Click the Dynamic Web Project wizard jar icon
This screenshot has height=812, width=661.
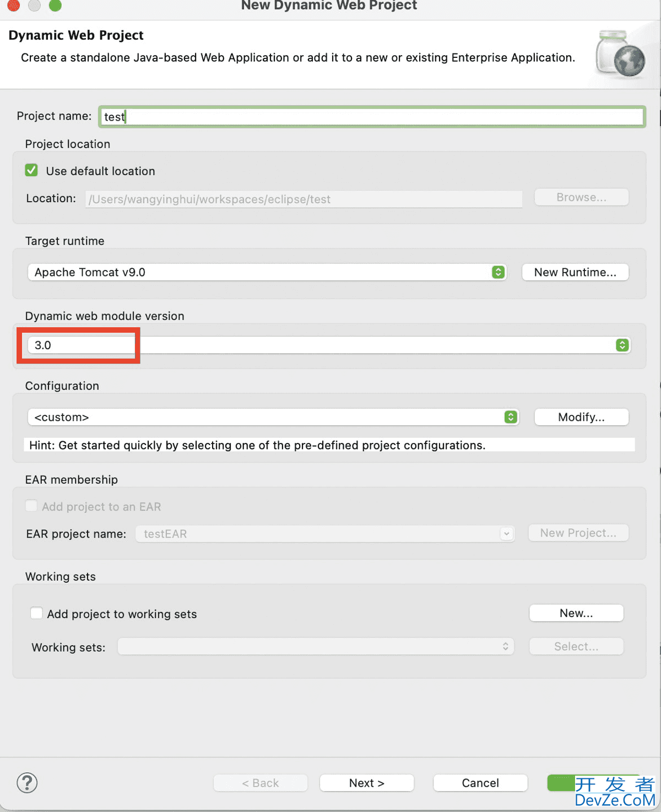point(620,54)
